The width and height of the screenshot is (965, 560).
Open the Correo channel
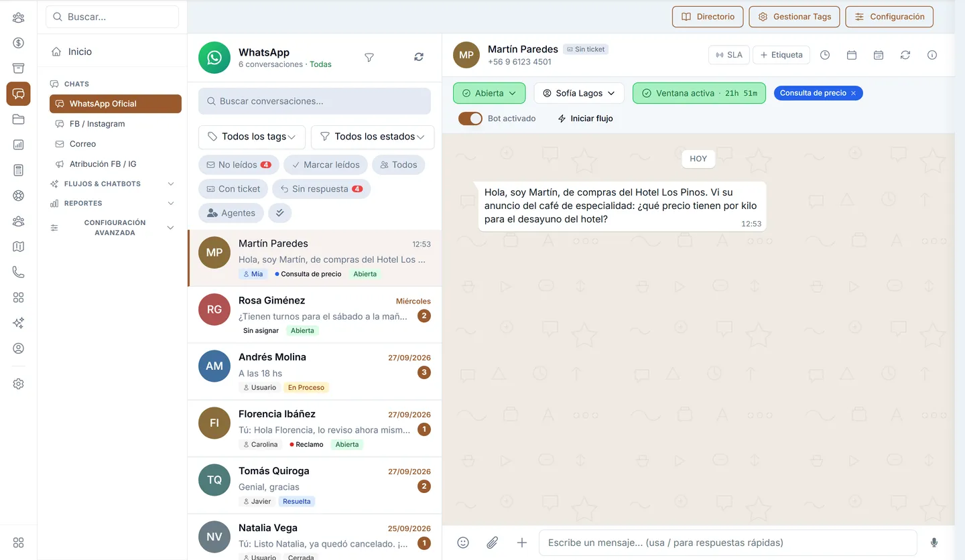pyautogui.click(x=115, y=144)
